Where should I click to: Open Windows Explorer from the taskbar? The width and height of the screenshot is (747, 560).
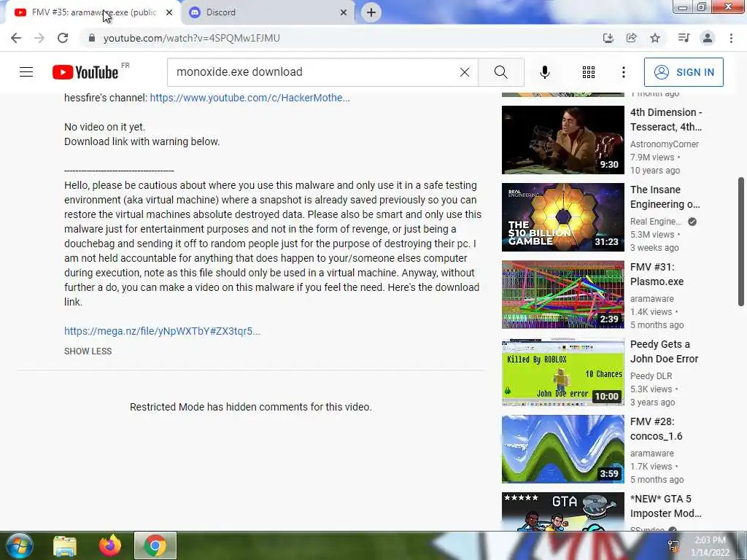click(65, 545)
